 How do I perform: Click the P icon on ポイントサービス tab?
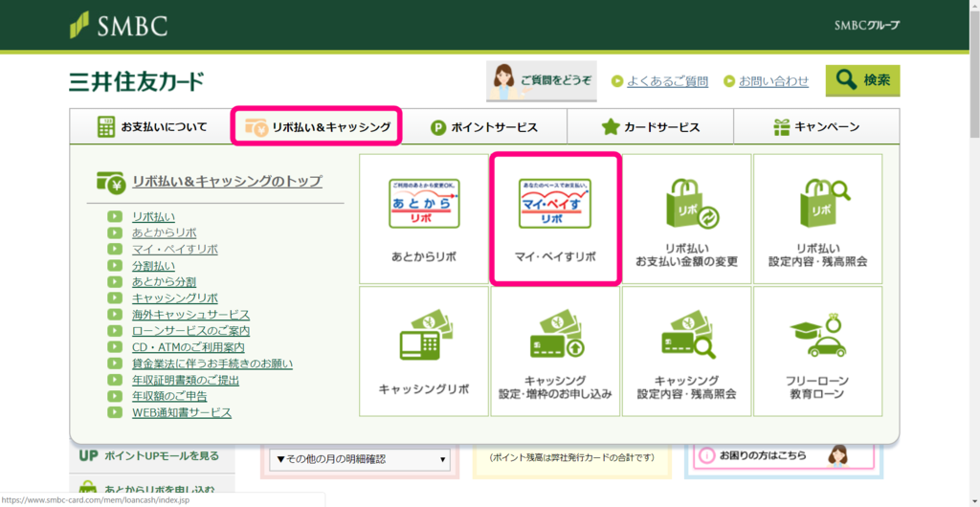[438, 127]
